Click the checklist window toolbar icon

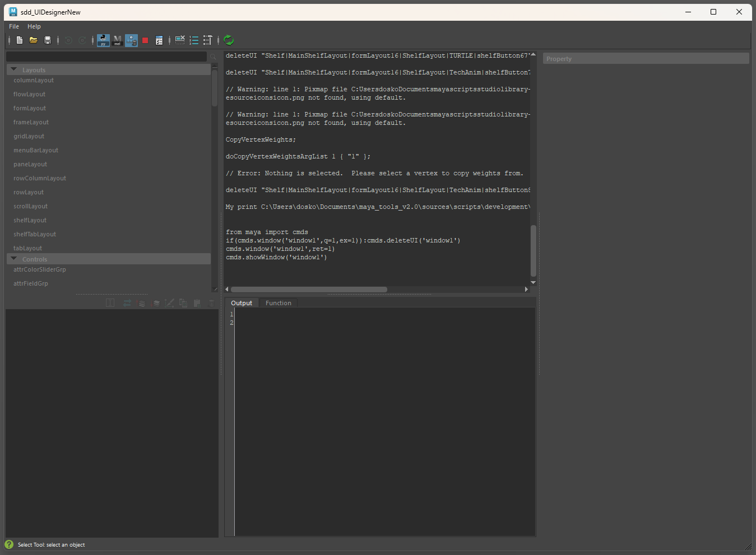tap(159, 40)
